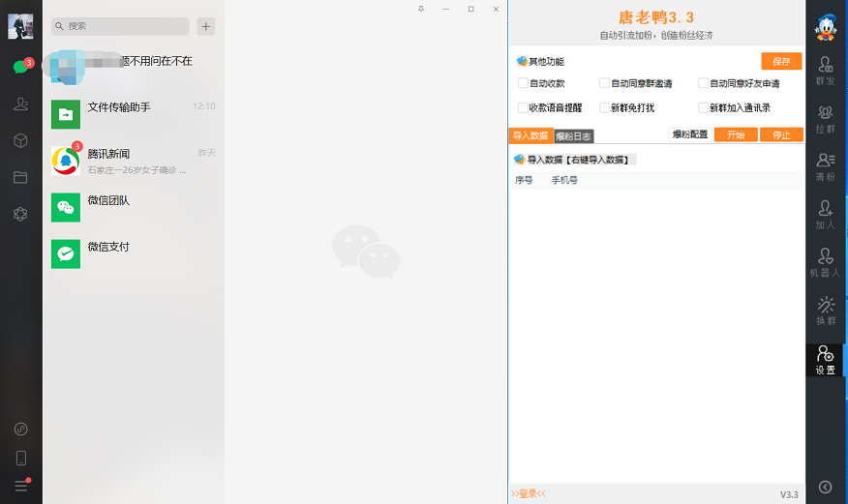This screenshot has height=504, width=848.
Task: Open the 设置 panel icon
Action: coord(826,360)
